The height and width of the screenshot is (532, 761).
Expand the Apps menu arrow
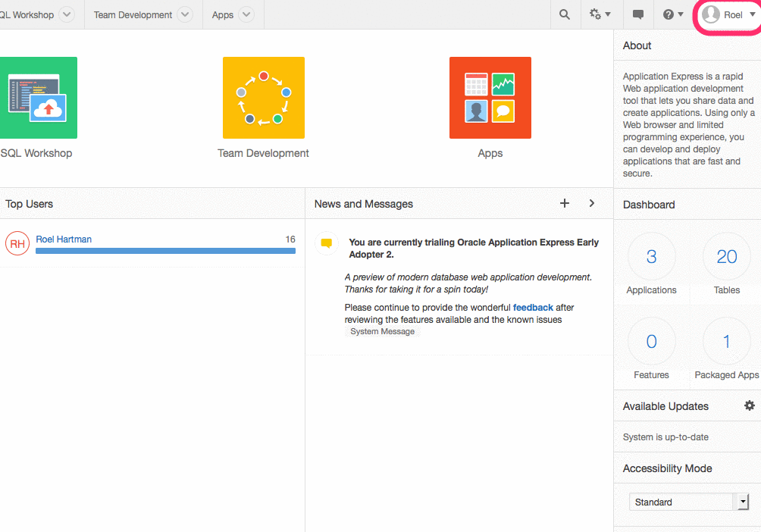pos(246,14)
